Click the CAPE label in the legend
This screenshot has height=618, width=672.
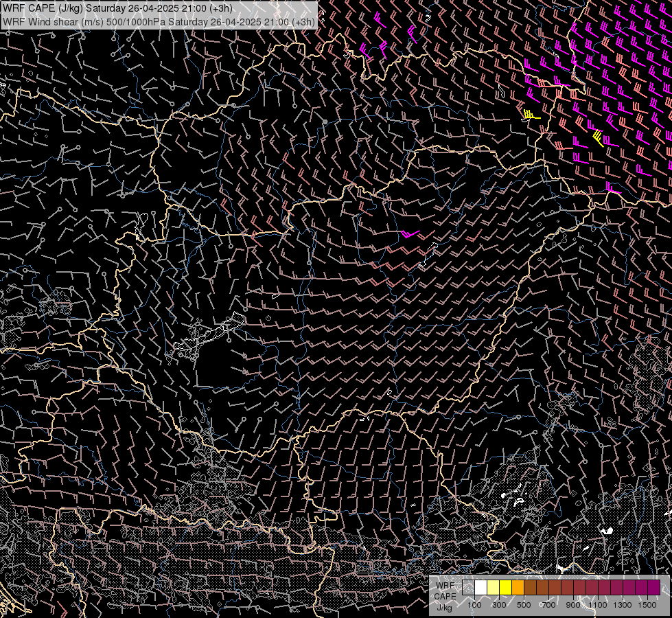coord(445,597)
